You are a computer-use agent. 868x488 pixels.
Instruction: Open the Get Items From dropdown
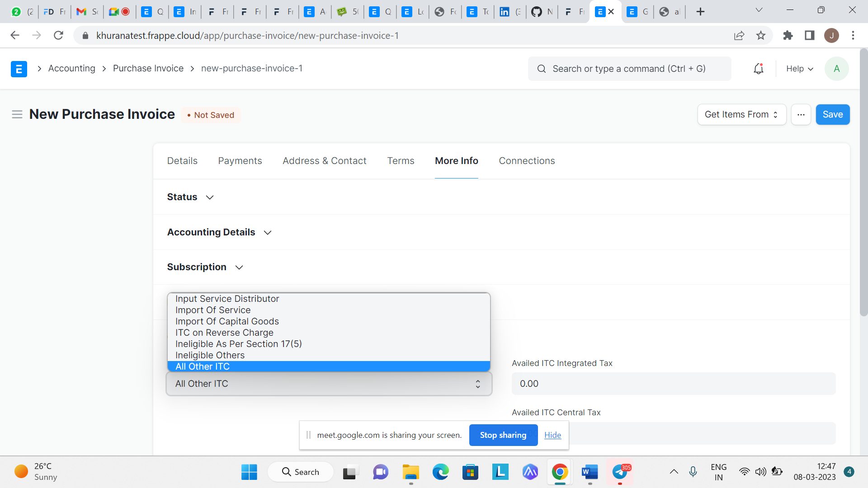(x=741, y=115)
